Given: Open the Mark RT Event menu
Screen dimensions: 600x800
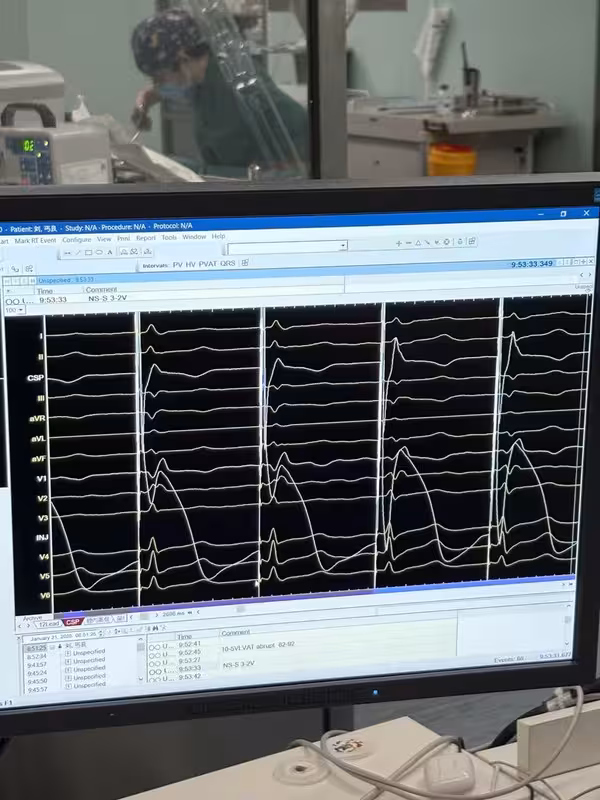Looking at the screenshot, I should coord(35,240).
